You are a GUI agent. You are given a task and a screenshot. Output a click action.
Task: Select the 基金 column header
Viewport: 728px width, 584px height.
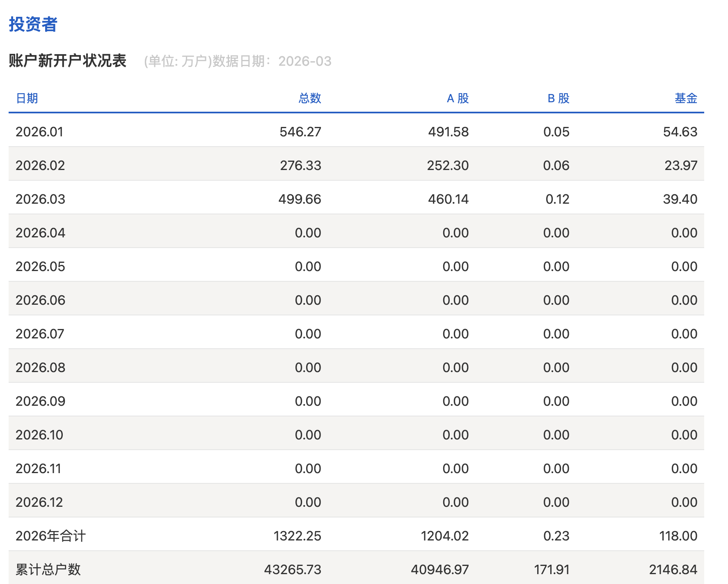(x=686, y=98)
